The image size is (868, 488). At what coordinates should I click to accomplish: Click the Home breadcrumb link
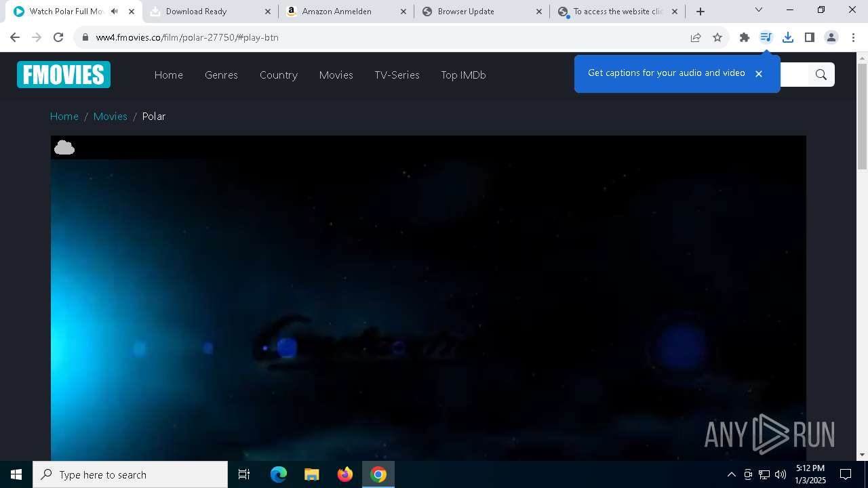(x=64, y=117)
